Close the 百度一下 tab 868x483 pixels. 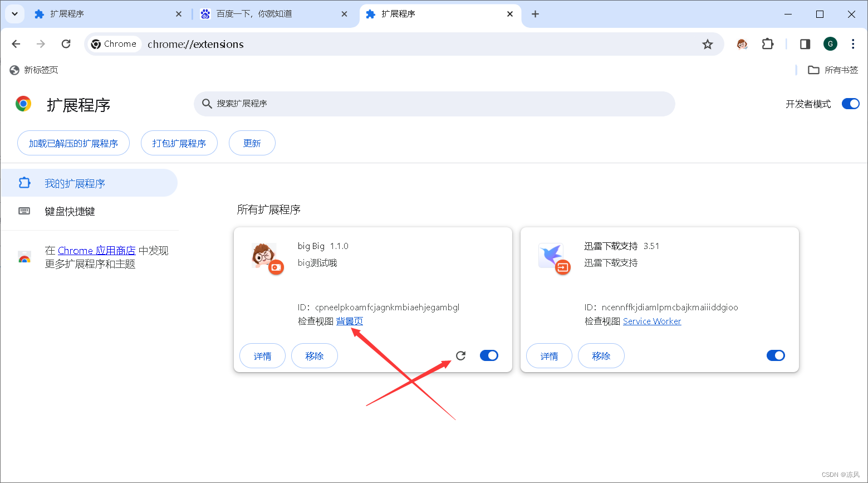[x=344, y=14]
